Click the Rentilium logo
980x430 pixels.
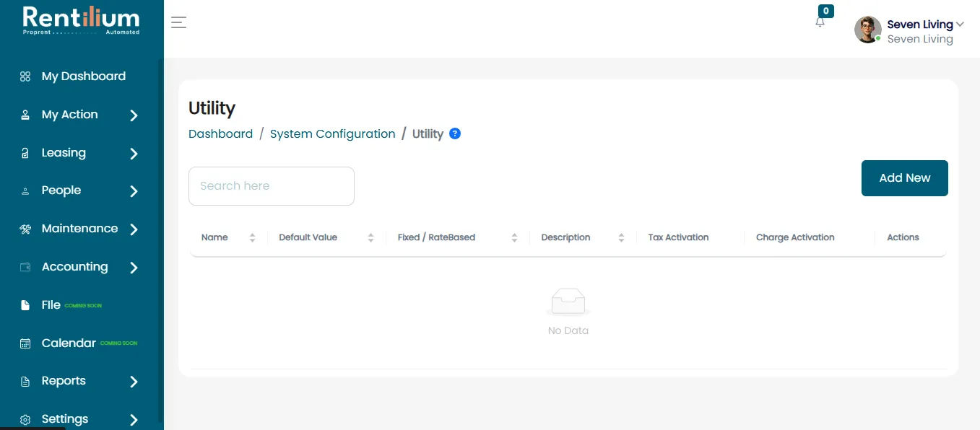(81, 21)
